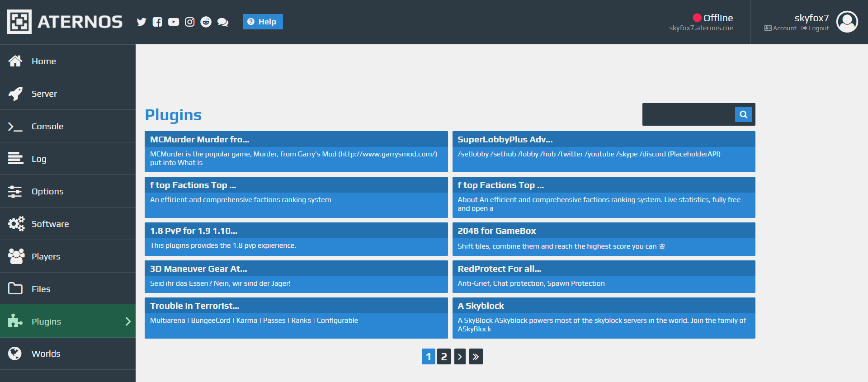Click the Console prompt icon
This screenshot has height=382, width=868.
[x=15, y=127]
